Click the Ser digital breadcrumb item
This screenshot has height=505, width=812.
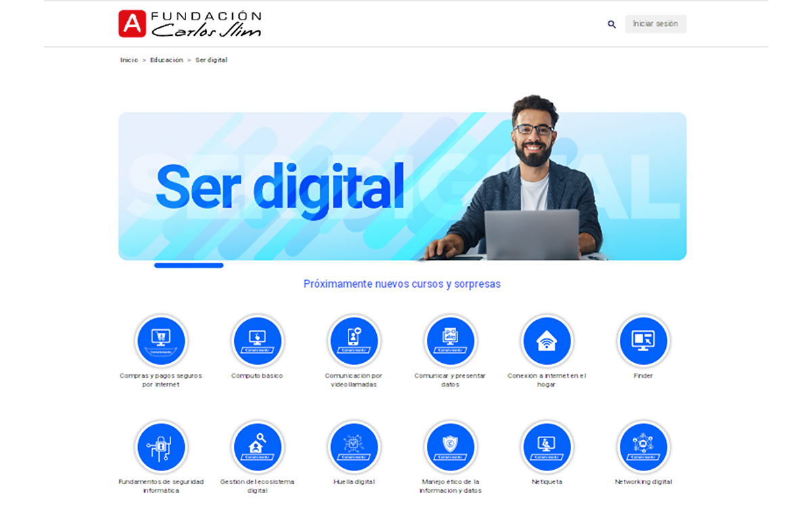point(211,60)
